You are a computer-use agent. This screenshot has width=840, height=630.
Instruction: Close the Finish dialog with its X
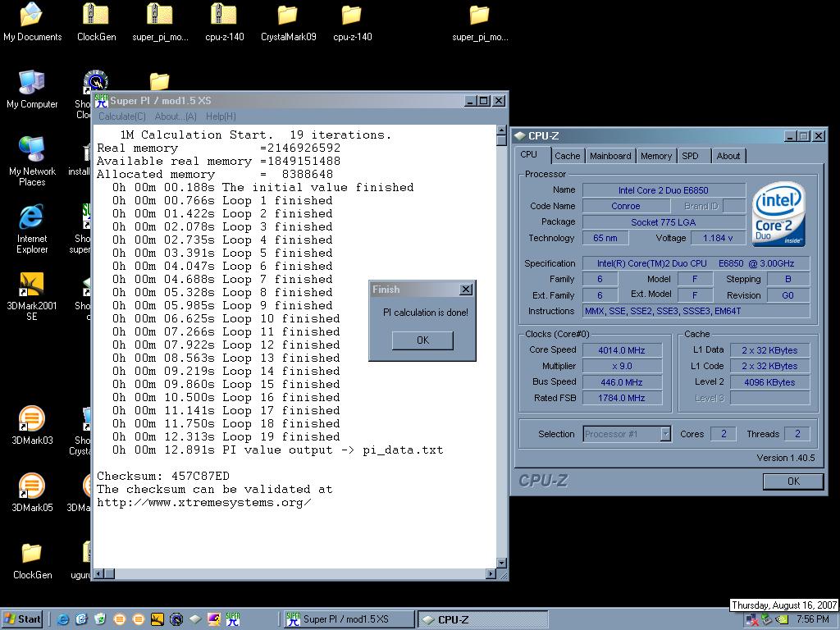pyautogui.click(x=466, y=290)
